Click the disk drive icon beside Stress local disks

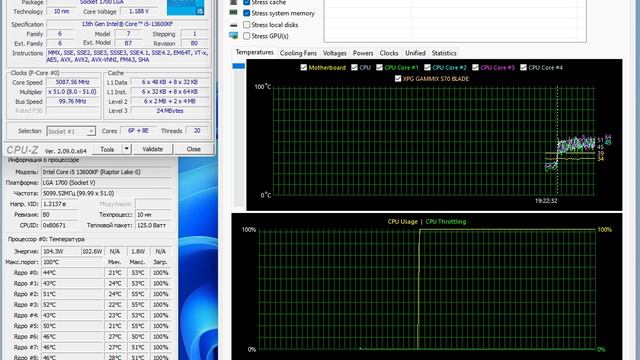233,25
